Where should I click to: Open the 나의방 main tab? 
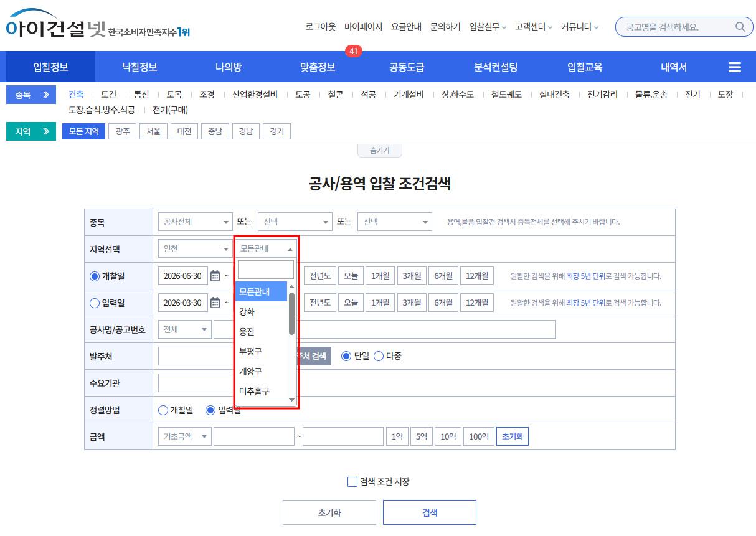[229, 67]
